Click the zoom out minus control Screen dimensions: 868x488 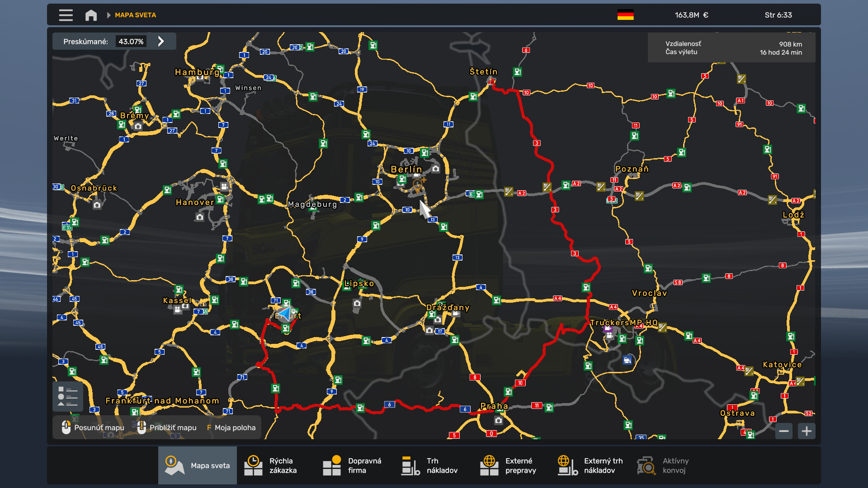point(784,431)
